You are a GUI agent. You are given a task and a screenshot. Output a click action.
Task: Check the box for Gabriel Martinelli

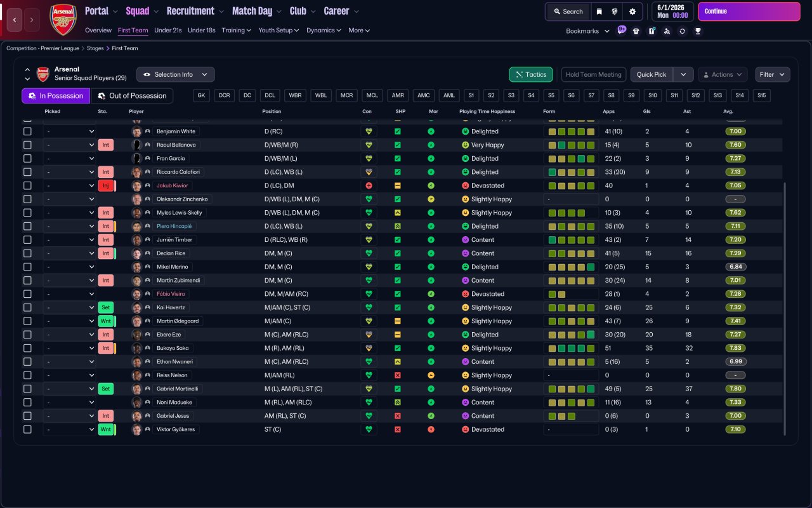tap(27, 389)
